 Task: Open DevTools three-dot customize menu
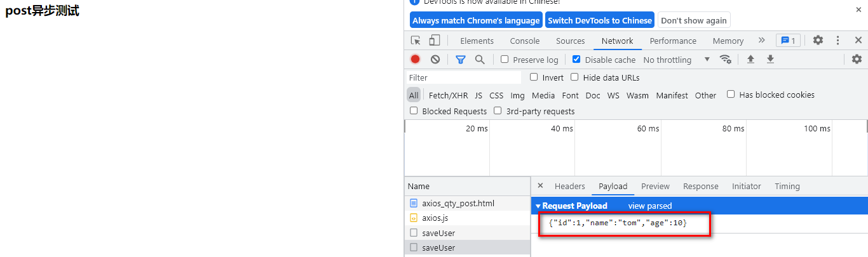pos(838,40)
